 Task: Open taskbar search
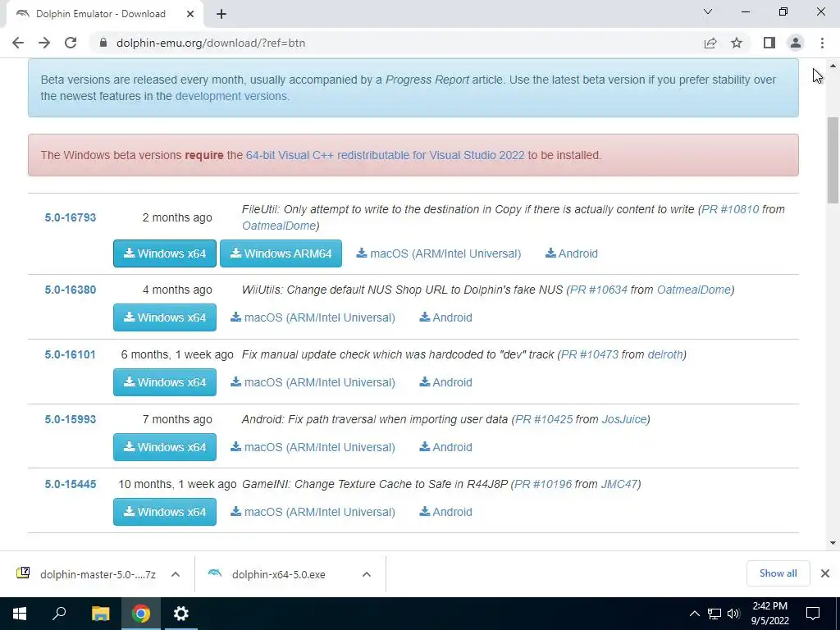tap(59, 614)
